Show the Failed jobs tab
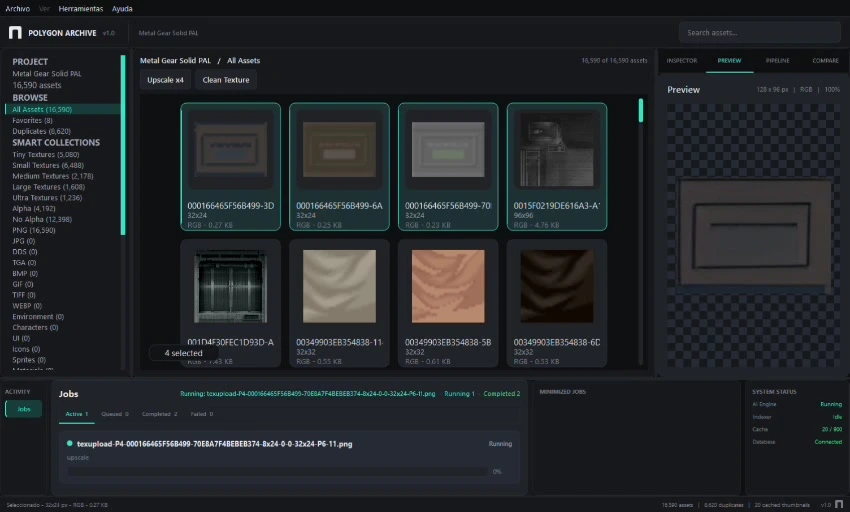This screenshot has width=850, height=512. 202,414
